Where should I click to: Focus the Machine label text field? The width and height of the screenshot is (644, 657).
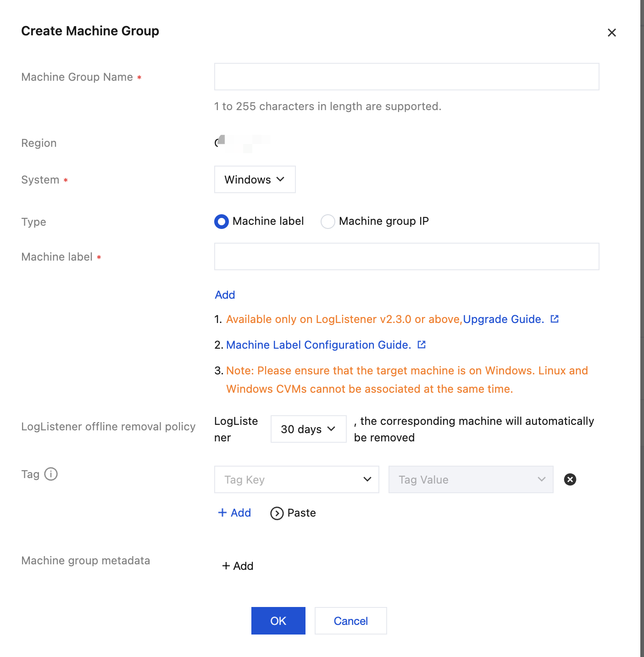click(x=406, y=256)
